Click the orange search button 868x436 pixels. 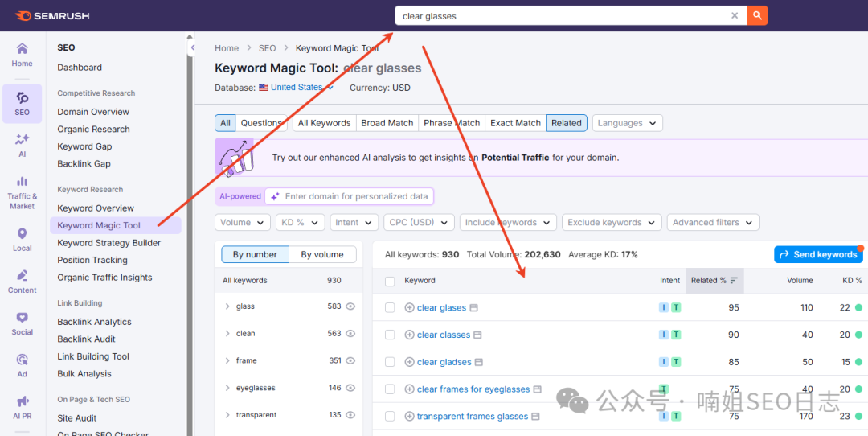click(757, 16)
